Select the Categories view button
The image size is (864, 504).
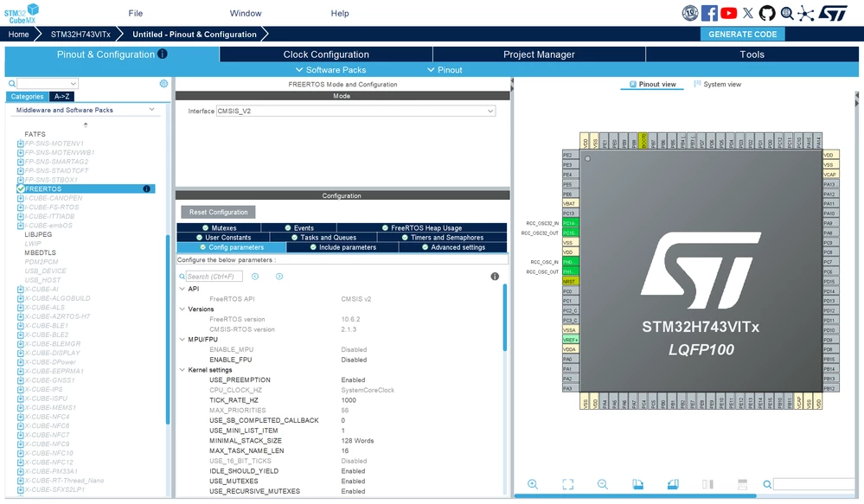tap(27, 97)
